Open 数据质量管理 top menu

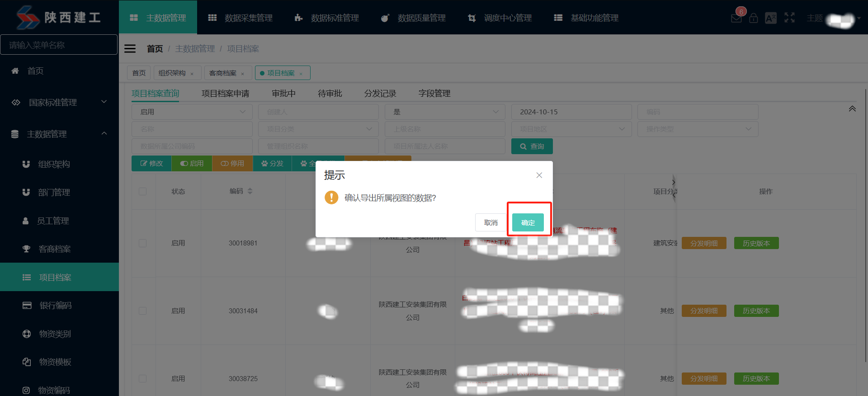(x=414, y=18)
